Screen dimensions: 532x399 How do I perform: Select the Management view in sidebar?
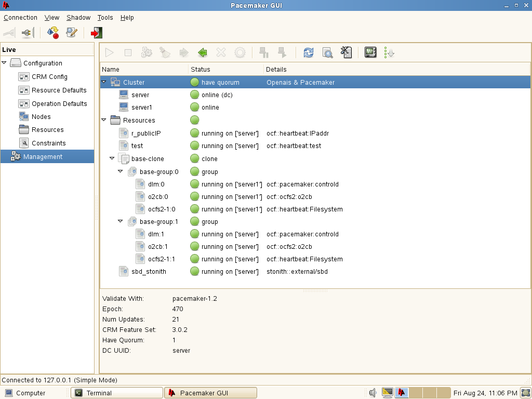pyautogui.click(x=47, y=156)
